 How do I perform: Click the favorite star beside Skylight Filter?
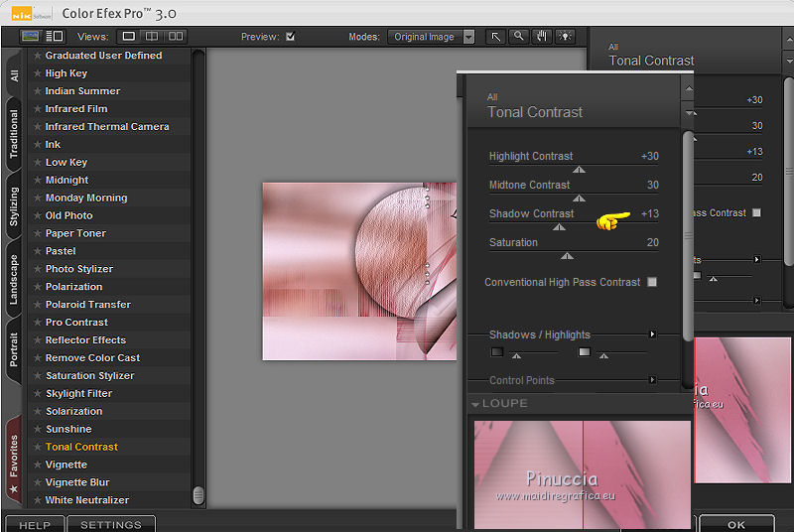point(37,393)
